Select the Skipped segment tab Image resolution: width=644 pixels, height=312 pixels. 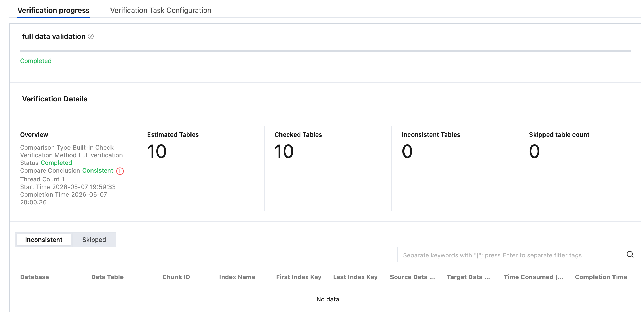[94, 240]
